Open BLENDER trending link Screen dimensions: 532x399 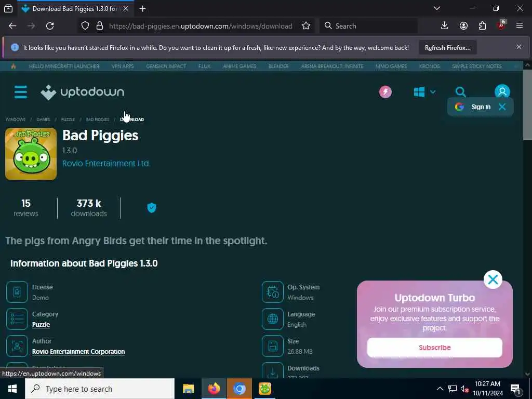(x=278, y=66)
